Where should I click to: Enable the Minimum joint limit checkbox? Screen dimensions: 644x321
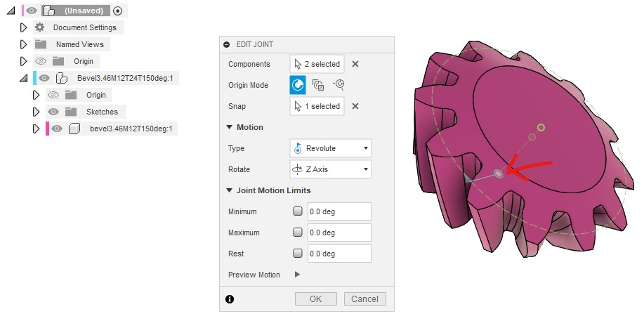click(x=298, y=211)
